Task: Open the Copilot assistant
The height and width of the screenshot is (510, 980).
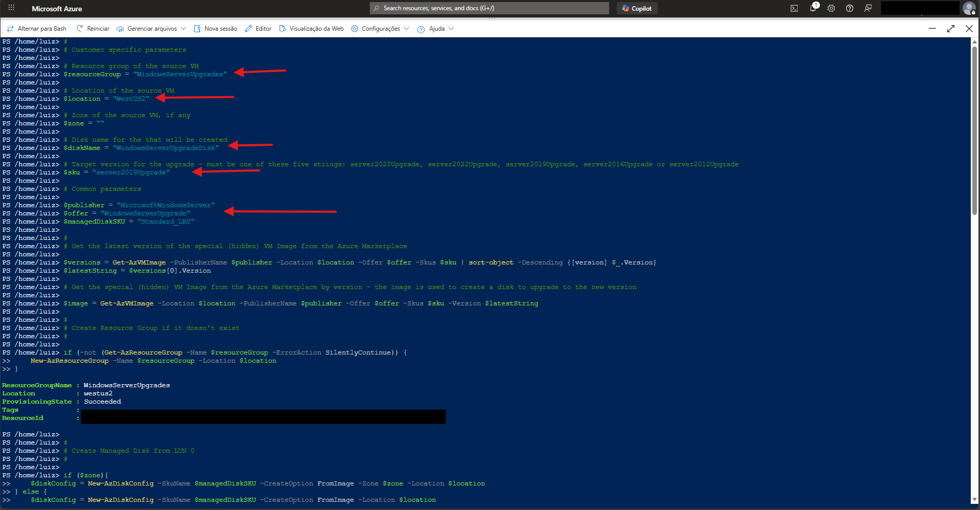Action: point(637,8)
